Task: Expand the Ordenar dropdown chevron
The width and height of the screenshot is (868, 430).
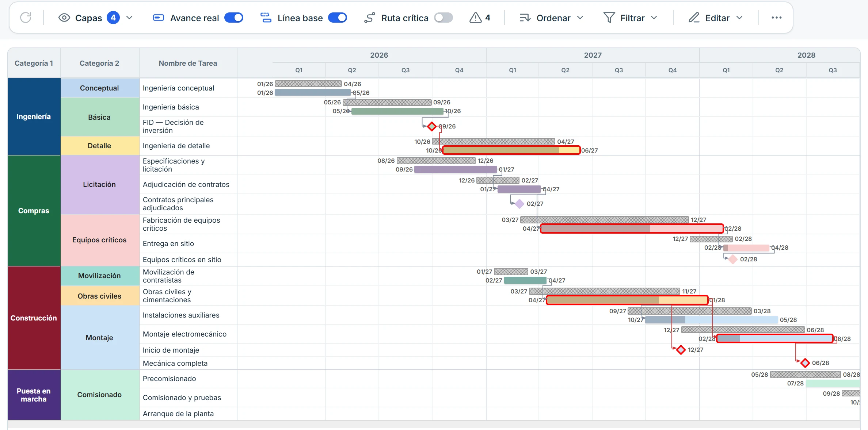Action: pyautogui.click(x=580, y=18)
